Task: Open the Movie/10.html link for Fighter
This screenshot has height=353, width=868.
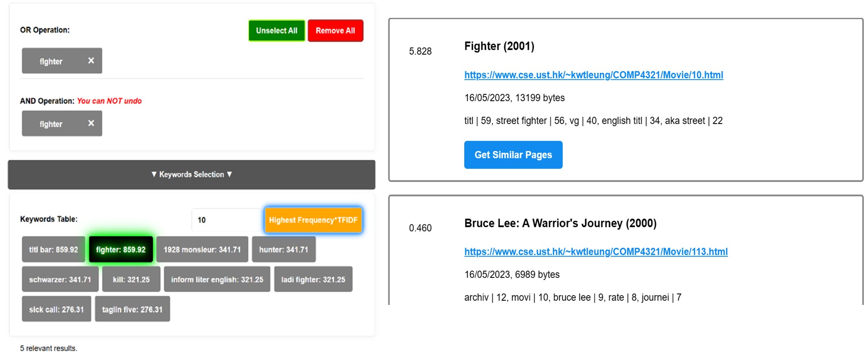Action: 594,75
